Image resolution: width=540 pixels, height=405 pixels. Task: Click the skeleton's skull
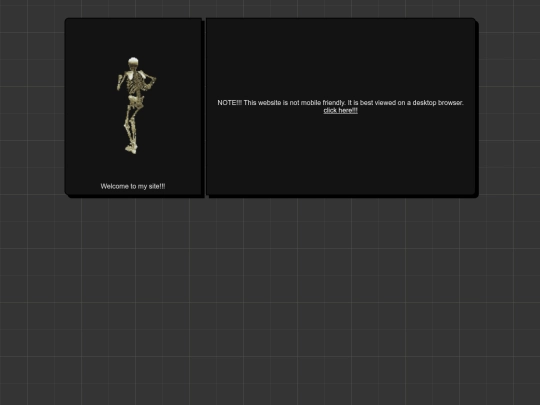coord(133,63)
